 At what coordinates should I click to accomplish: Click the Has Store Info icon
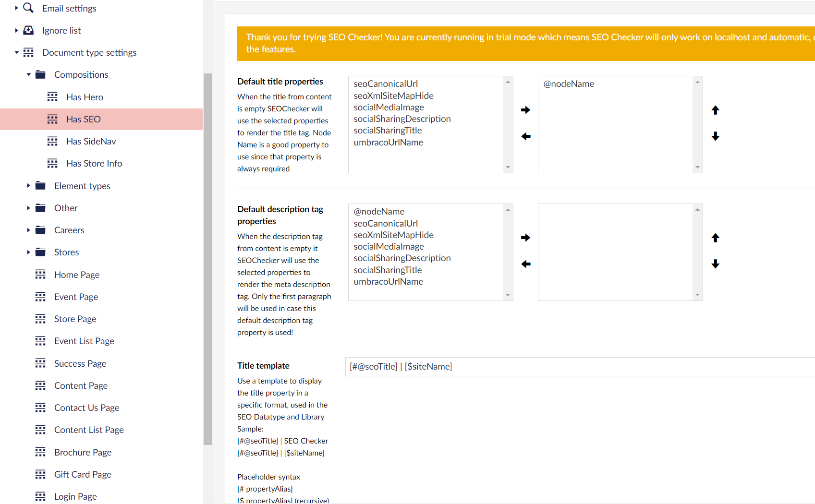(52, 163)
